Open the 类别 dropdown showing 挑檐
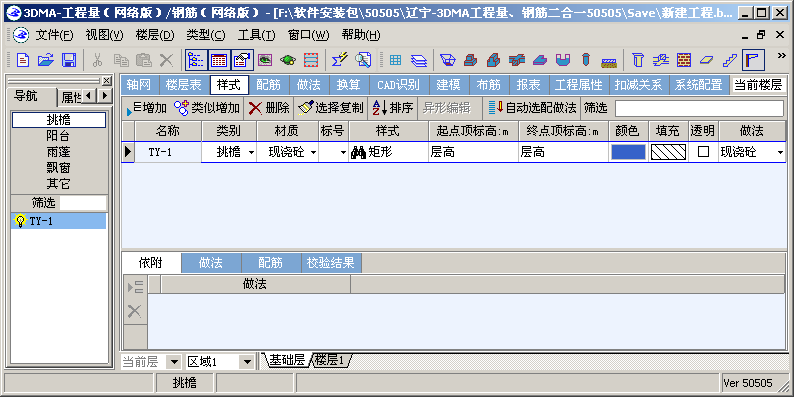 (251, 152)
